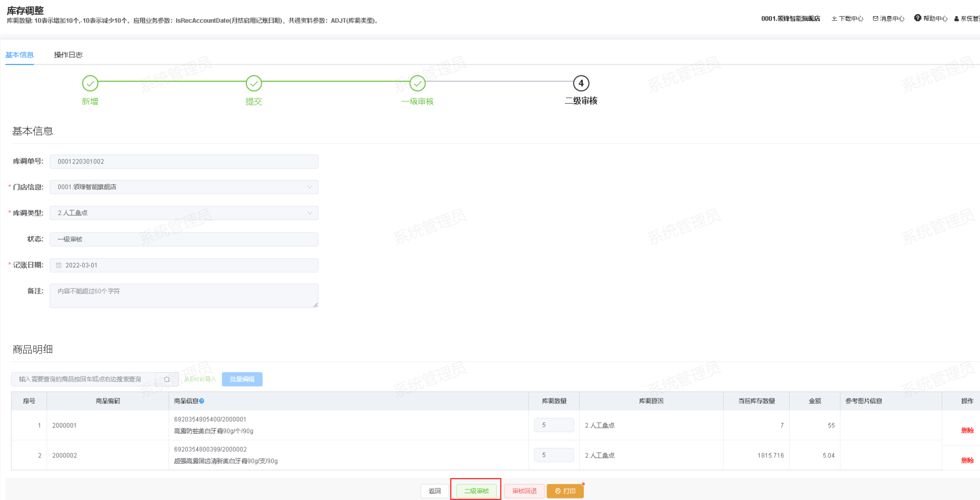Click the system admin user icon
Screen dimensions: 980x500
[x=956, y=19]
